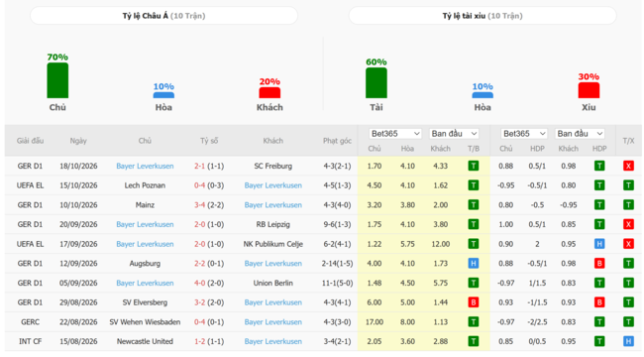Open the first Ban đầu odds dropdown
The image size is (644, 357).
click(x=454, y=134)
